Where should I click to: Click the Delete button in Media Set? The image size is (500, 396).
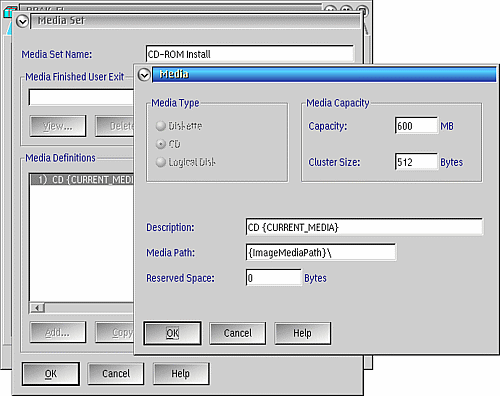114,126
